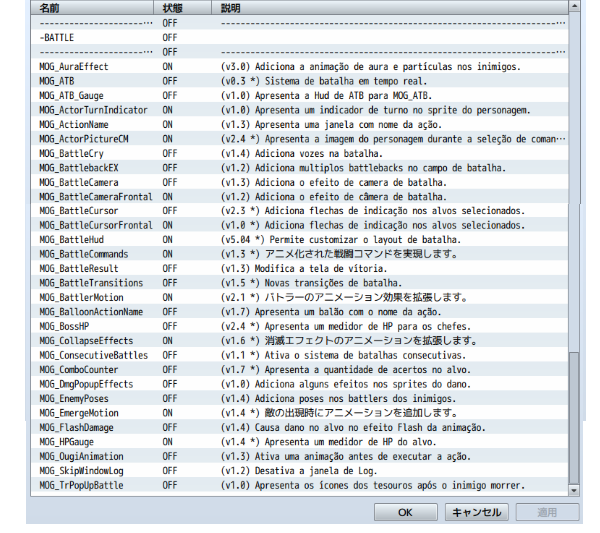Click description 'Novas transições de batalha'
Image resolution: width=600 pixels, height=533 pixels.
point(333,283)
